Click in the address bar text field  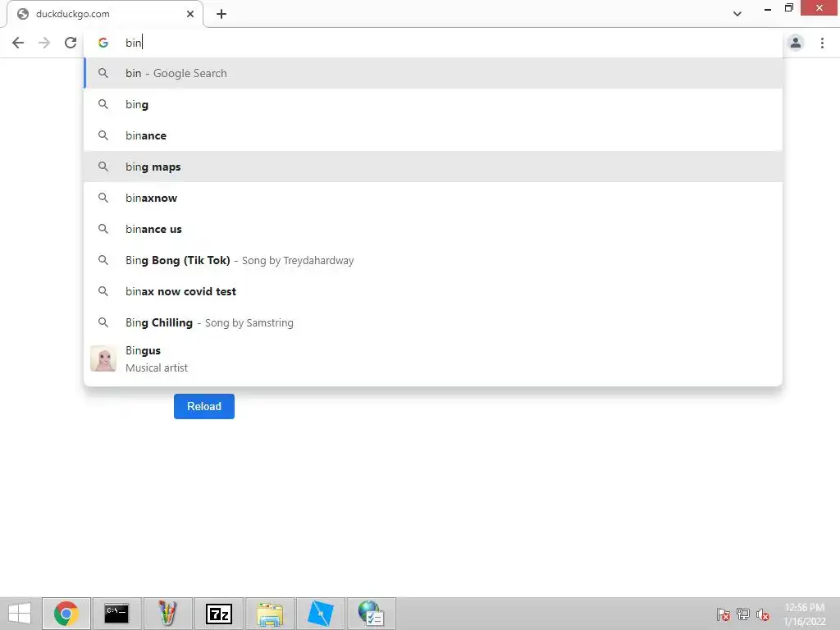433,43
